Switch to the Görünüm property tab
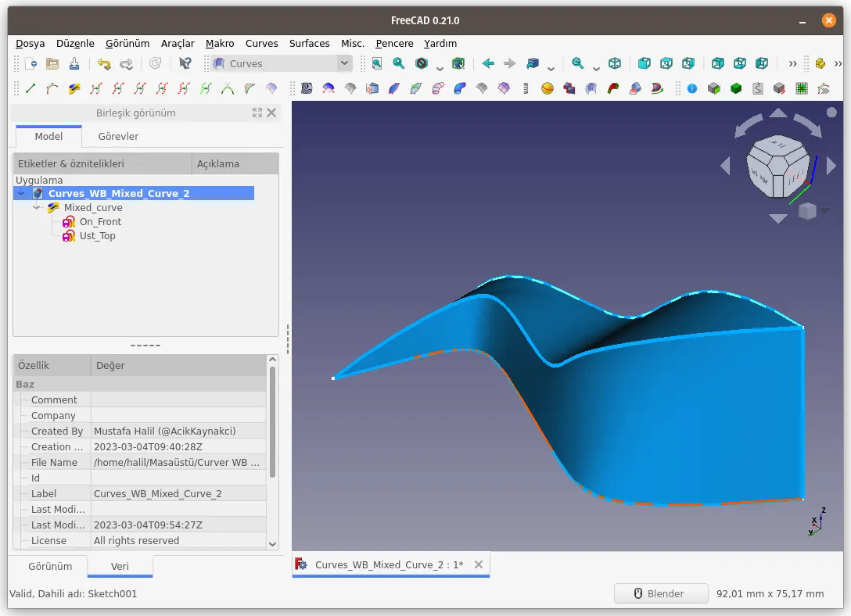This screenshot has width=851, height=616. point(50,566)
